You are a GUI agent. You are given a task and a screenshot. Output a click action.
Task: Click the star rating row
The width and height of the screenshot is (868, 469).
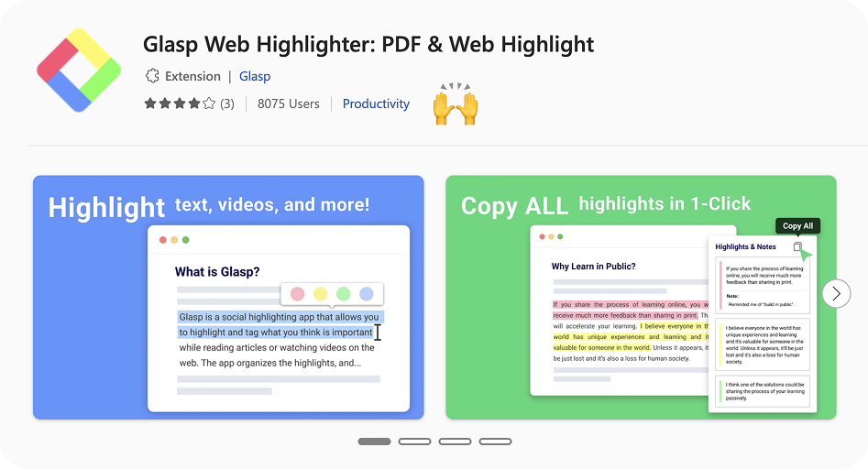pyautogui.click(x=180, y=104)
